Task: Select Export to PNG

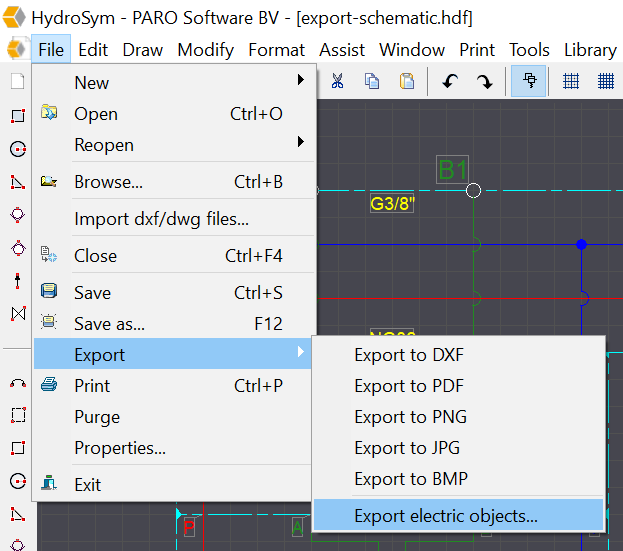Action: [459, 417]
